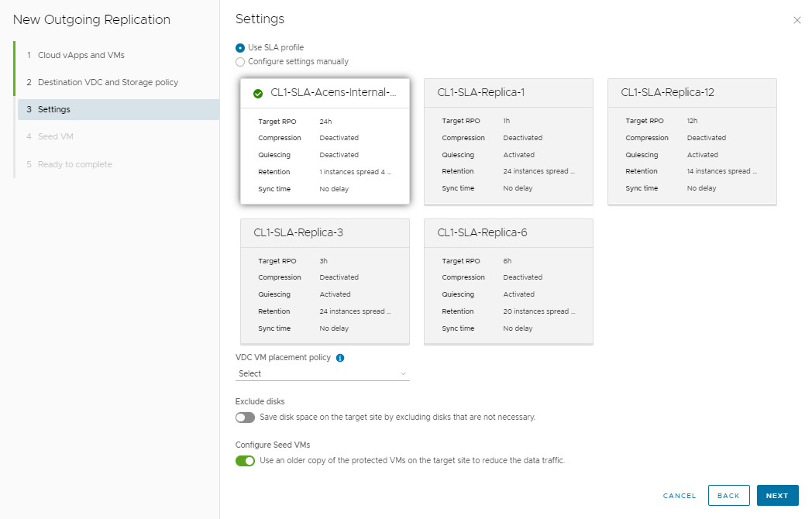Click the '1 instances spread 4' retention value
The height and width of the screenshot is (519, 812).
click(355, 172)
